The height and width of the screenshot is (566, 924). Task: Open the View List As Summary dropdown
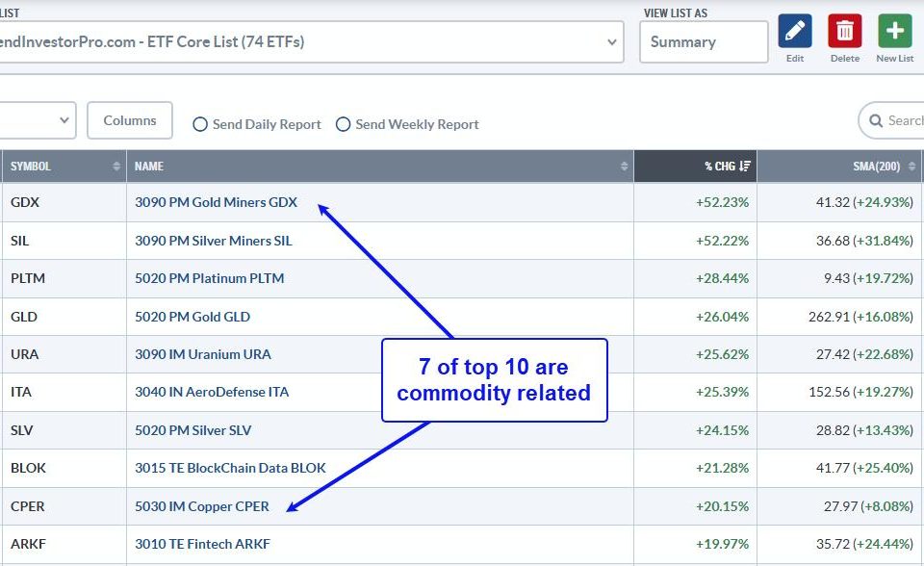[703, 42]
